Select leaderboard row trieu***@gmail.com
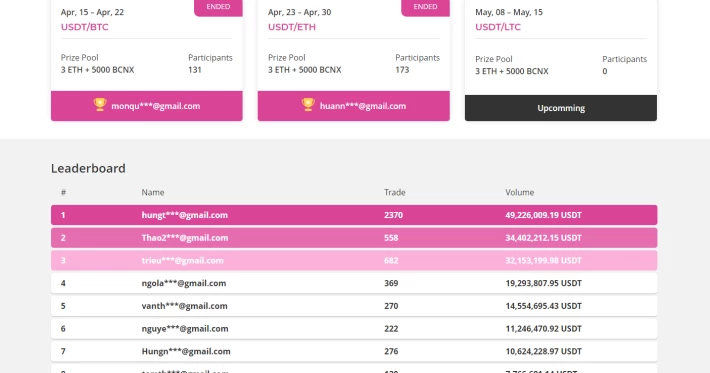This screenshot has height=373, width=710. point(354,260)
